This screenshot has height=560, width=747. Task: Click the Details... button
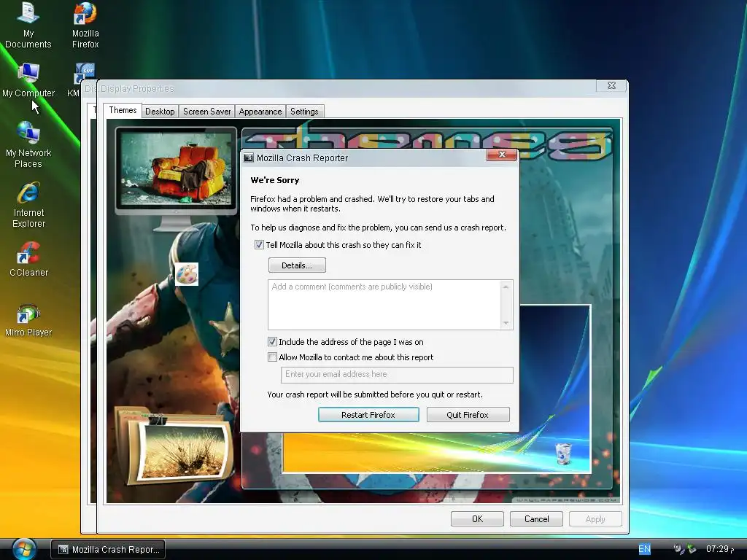pyautogui.click(x=298, y=265)
